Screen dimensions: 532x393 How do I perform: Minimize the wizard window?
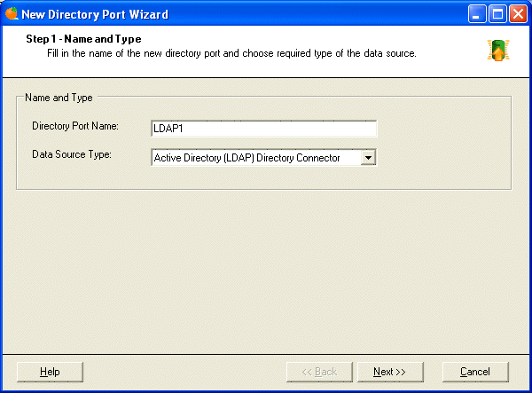tap(477, 14)
